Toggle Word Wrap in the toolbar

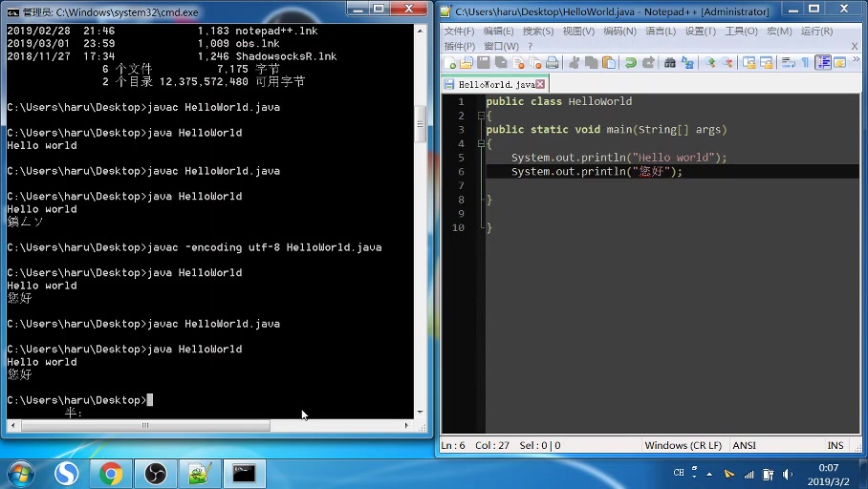coord(789,62)
